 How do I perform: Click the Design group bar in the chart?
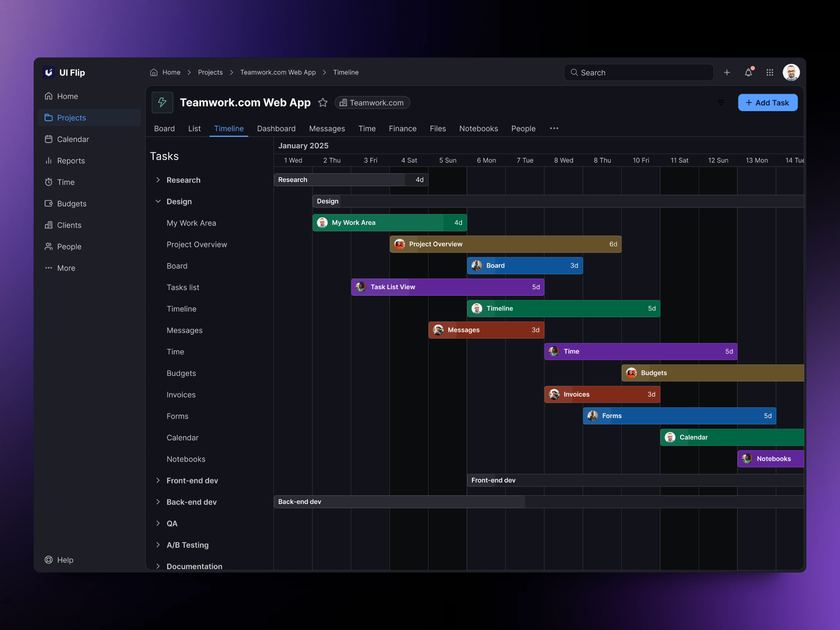pyautogui.click(x=558, y=201)
